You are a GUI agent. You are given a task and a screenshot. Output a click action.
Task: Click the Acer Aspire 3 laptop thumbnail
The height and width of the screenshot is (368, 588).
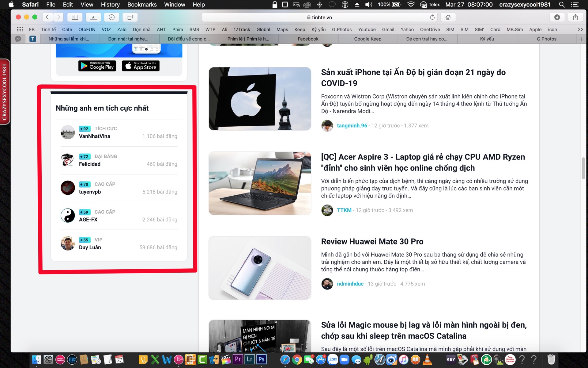260,183
